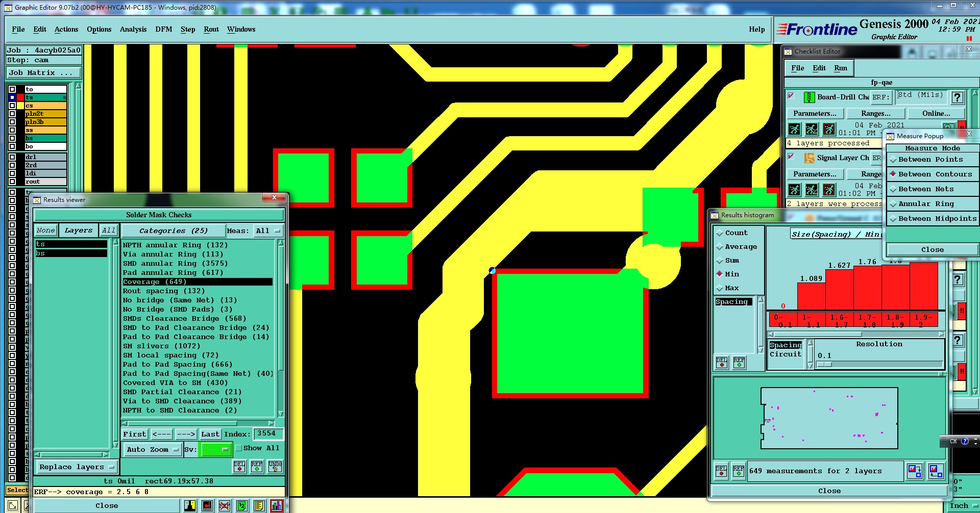Click histogram import icon with upward arrow
The width and height of the screenshot is (980, 513).
[x=936, y=470]
